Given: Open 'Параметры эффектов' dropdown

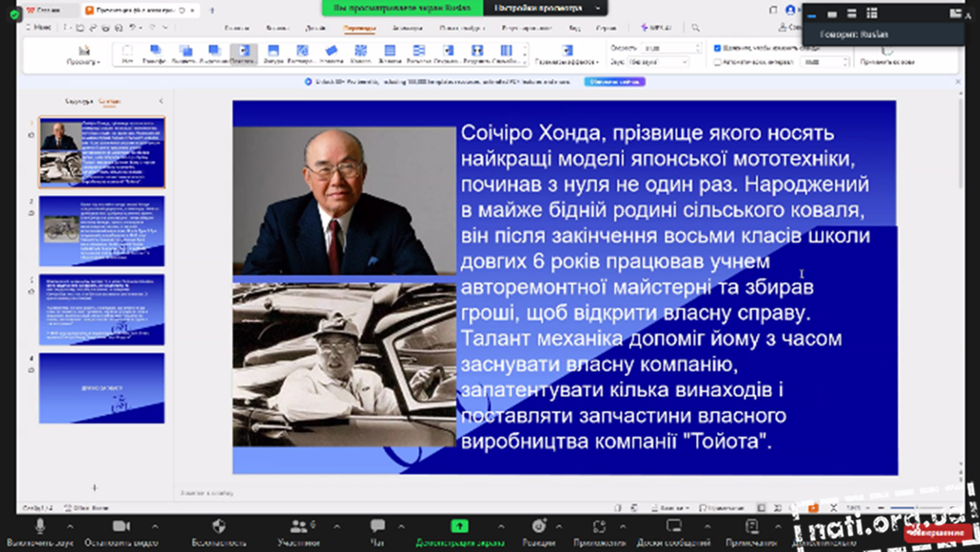Looking at the screenshot, I should (567, 54).
